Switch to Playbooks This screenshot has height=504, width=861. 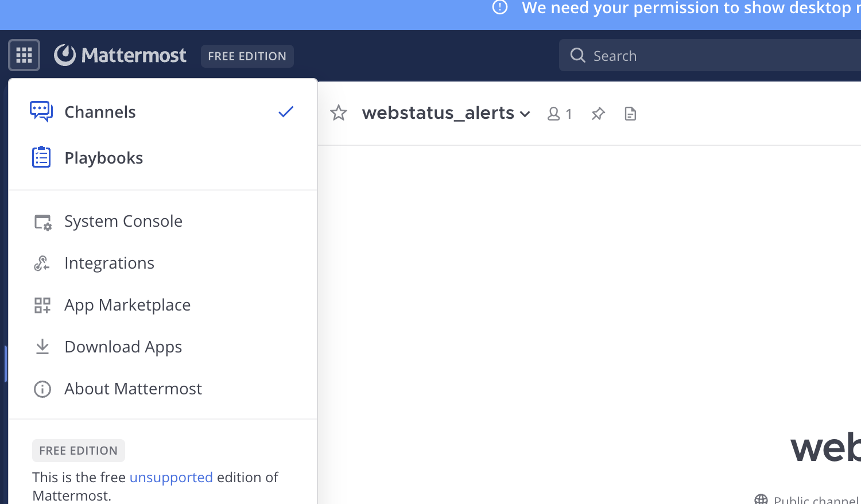click(103, 158)
